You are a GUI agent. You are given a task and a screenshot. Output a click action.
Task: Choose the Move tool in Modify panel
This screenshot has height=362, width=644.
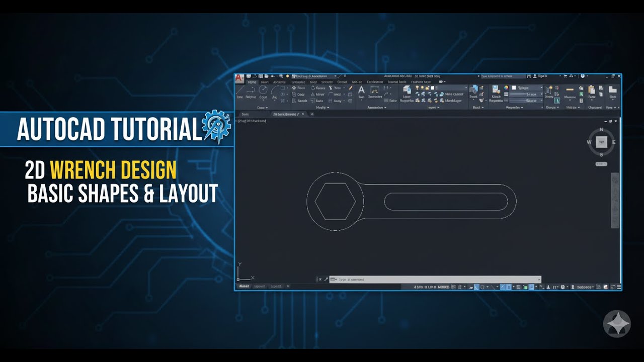(x=299, y=88)
